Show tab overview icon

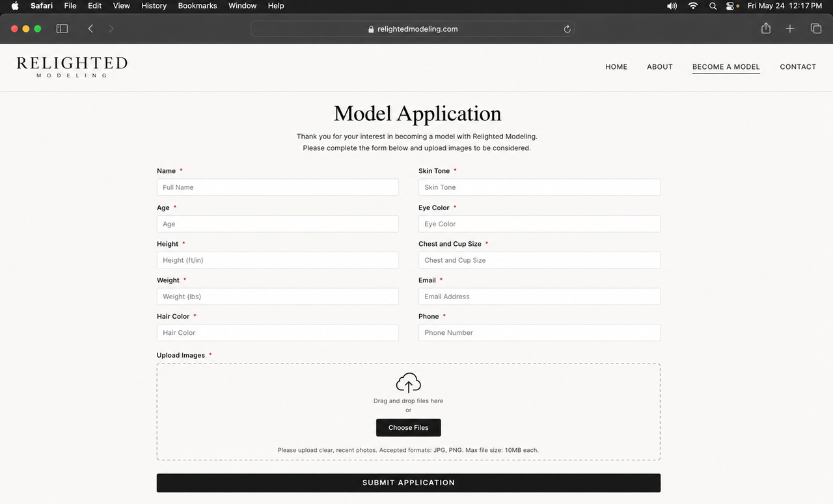(815, 29)
